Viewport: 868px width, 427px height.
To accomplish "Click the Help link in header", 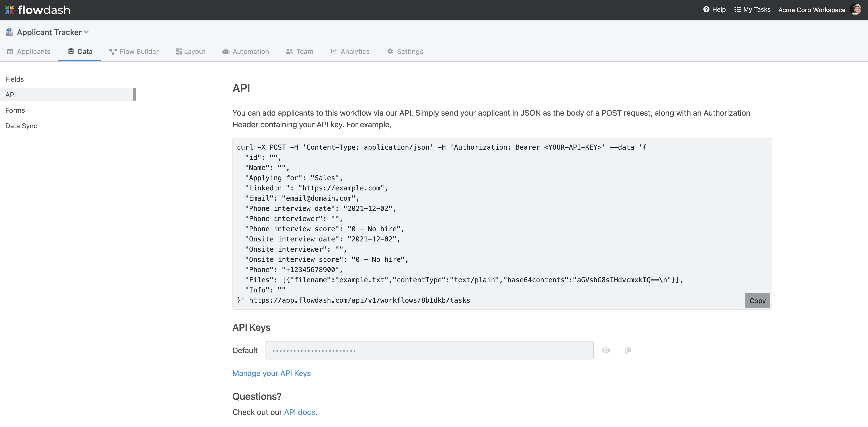I will pos(714,9).
